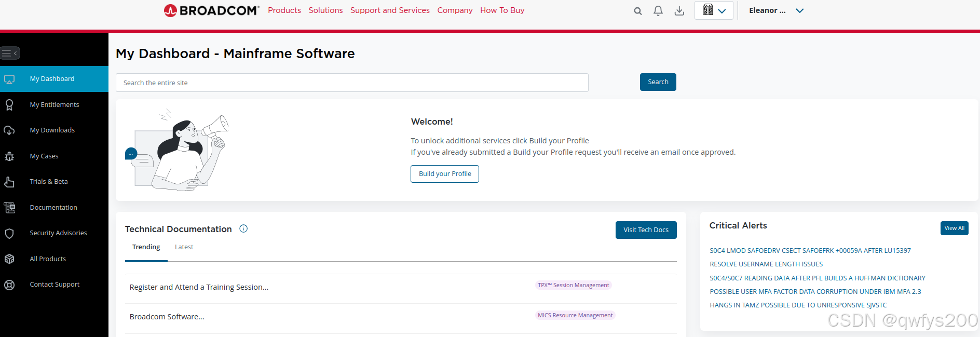Open My Entitlements page
Viewport: 980px width, 337px height.
(x=54, y=105)
